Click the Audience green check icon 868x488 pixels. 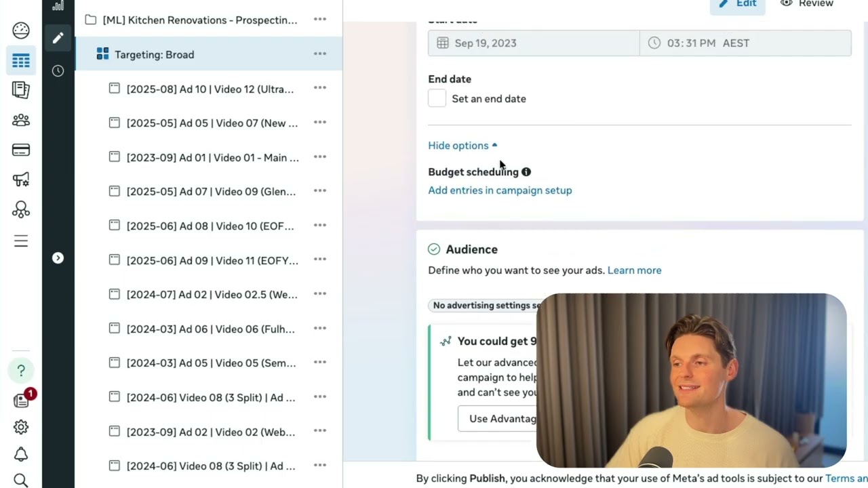click(x=434, y=249)
